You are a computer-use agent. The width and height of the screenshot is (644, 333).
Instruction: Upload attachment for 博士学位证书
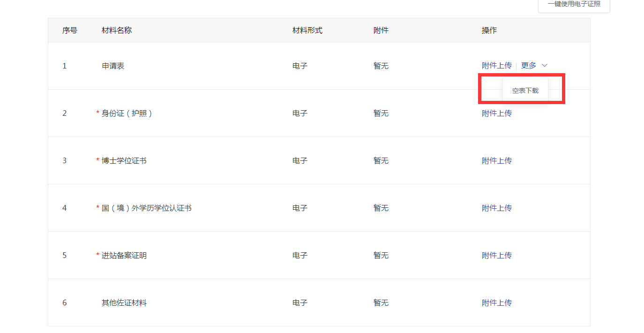pos(496,160)
